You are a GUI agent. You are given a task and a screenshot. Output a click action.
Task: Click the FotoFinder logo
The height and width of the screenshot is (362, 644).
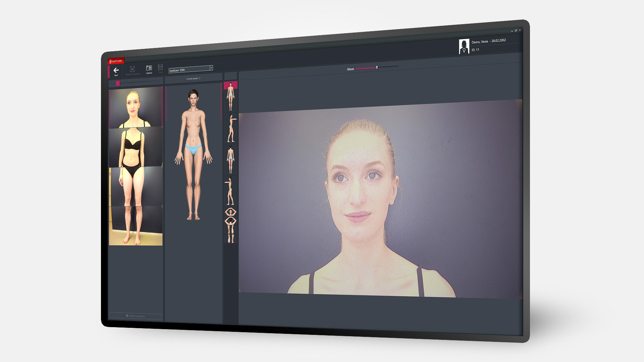coord(116,61)
